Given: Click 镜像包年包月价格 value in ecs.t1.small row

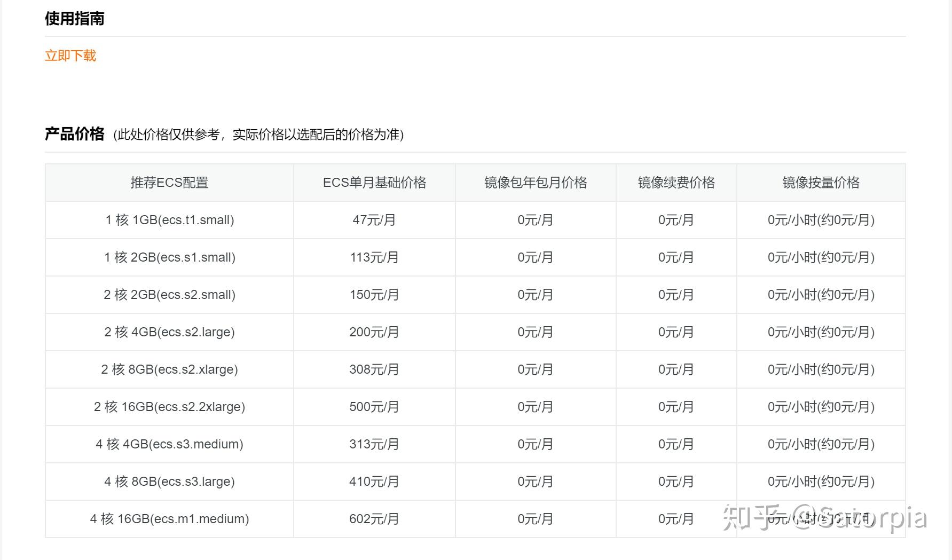Looking at the screenshot, I should point(536,220).
